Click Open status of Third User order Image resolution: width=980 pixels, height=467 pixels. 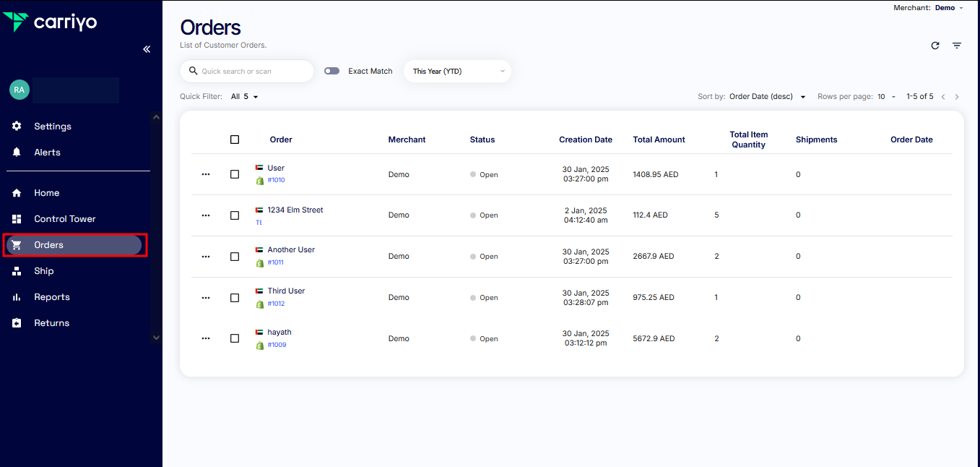[484, 298]
